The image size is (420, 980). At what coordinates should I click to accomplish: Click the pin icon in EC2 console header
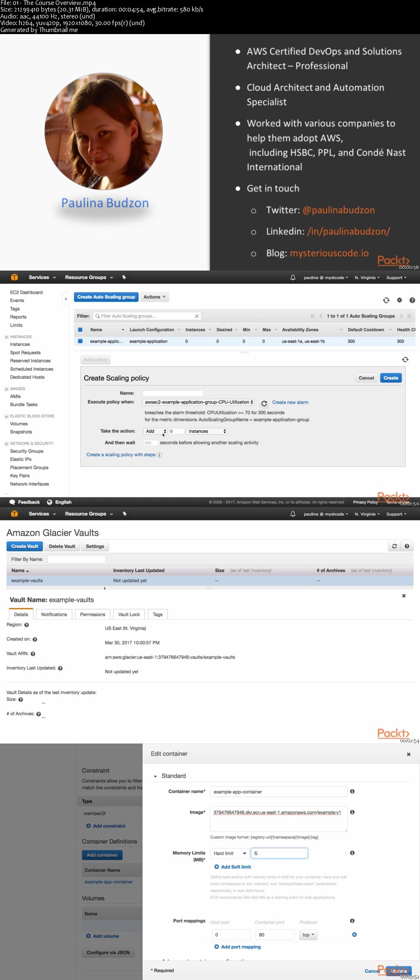[124, 277]
